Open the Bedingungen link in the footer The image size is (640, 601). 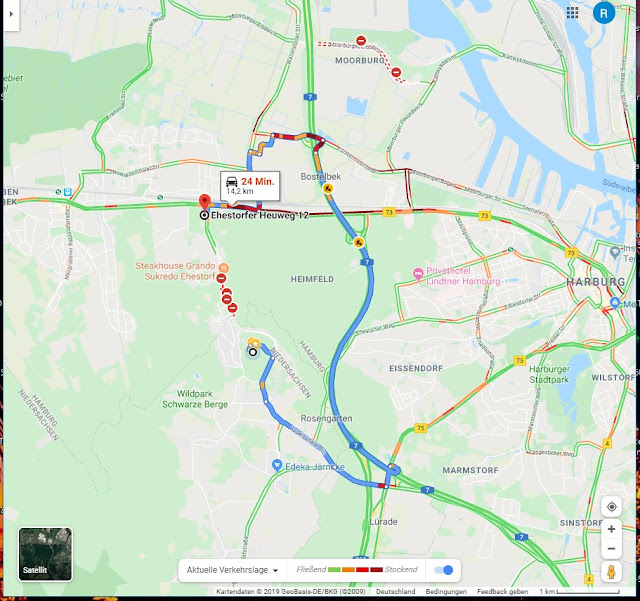coord(446,592)
